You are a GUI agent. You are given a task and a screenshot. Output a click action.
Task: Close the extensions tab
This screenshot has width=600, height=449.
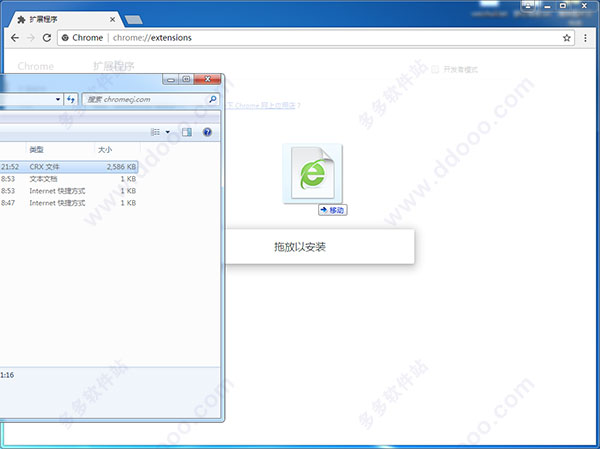click(x=112, y=19)
